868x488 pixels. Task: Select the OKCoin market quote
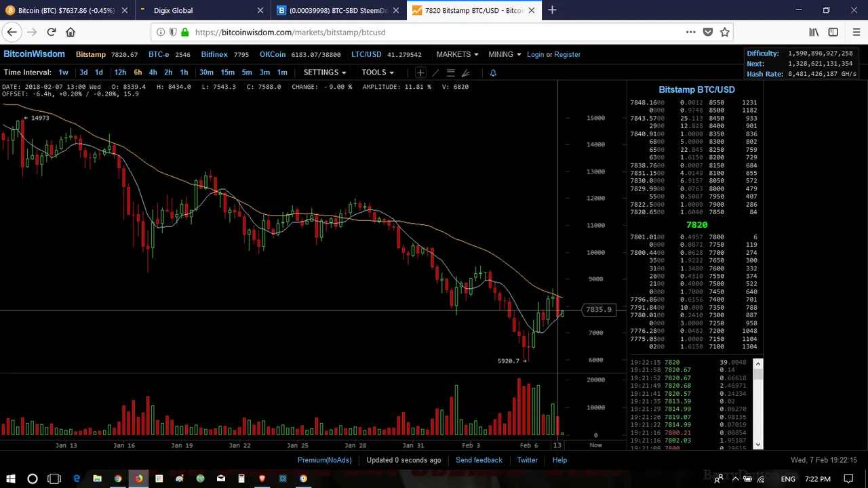[300, 54]
